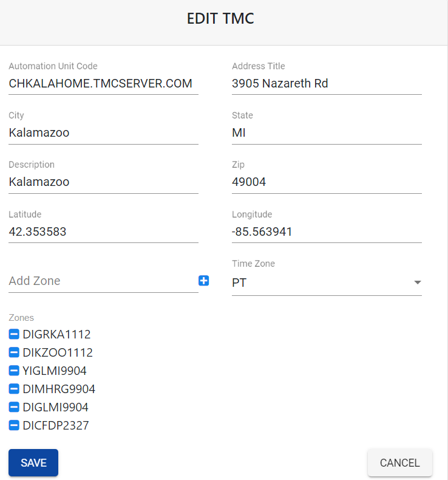Remove zone DIKZOO1112 with minus icon
The width and height of the screenshot is (448, 480).
14,352
